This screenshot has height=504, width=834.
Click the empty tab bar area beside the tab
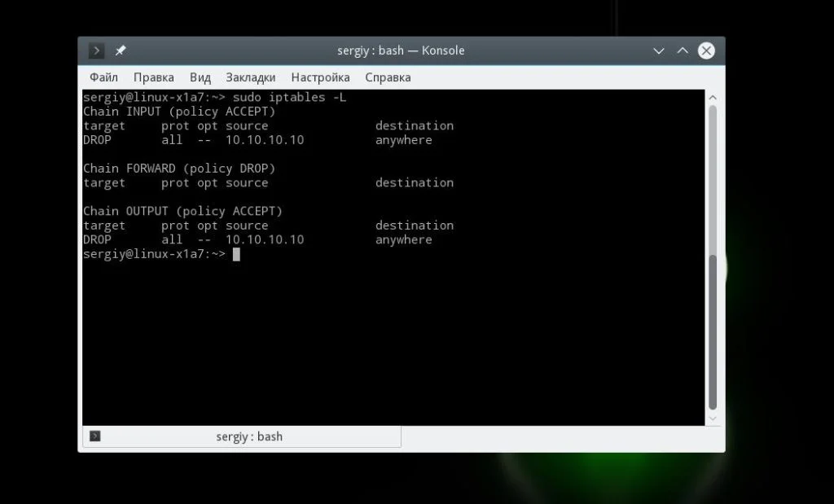pyautogui.click(x=562, y=437)
